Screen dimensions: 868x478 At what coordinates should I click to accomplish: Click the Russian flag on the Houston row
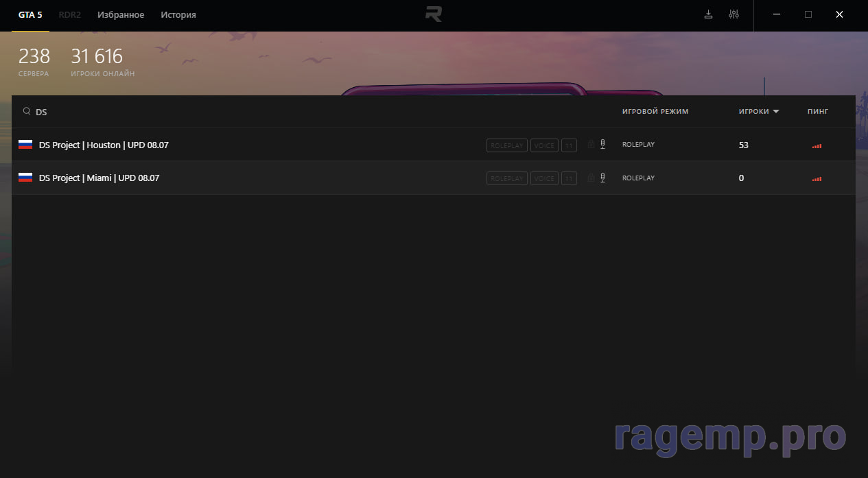click(x=25, y=145)
